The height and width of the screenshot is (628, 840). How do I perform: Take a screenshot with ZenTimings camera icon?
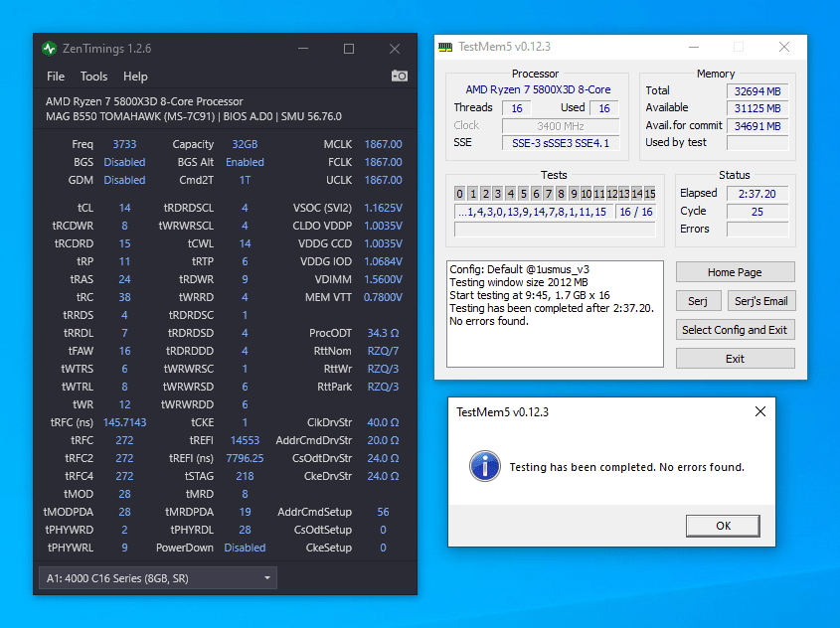(399, 77)
